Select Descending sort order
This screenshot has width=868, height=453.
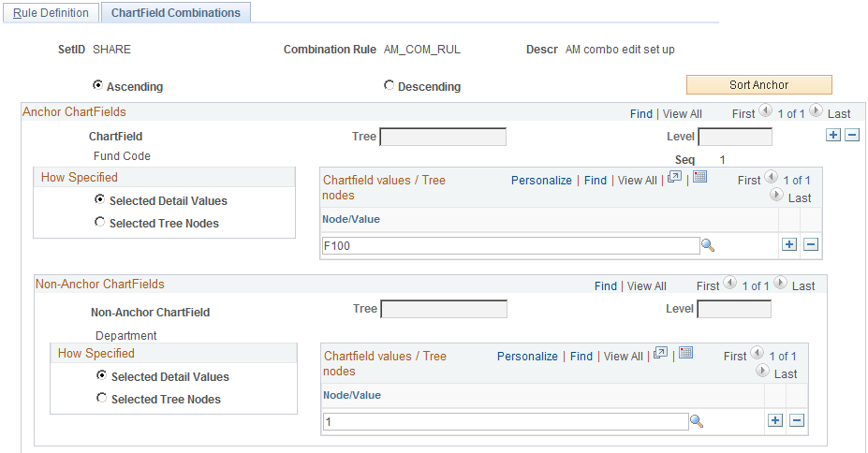click(x=390, y=85)
